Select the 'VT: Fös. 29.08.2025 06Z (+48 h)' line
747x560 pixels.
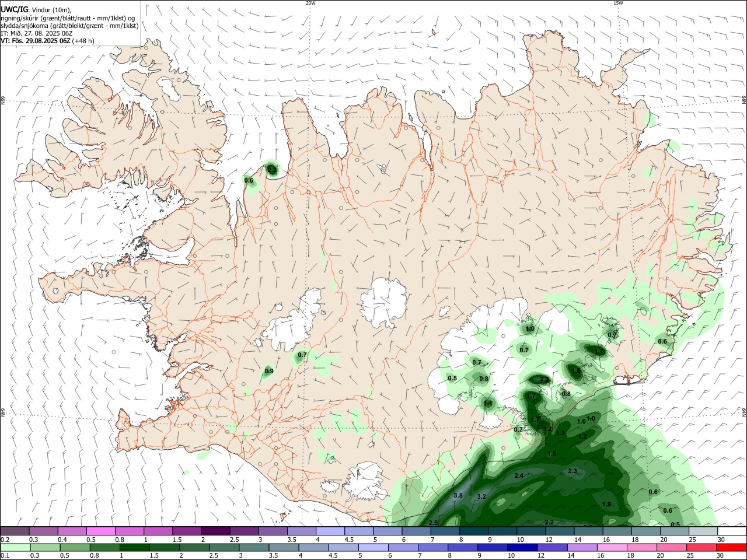(47, 41)
